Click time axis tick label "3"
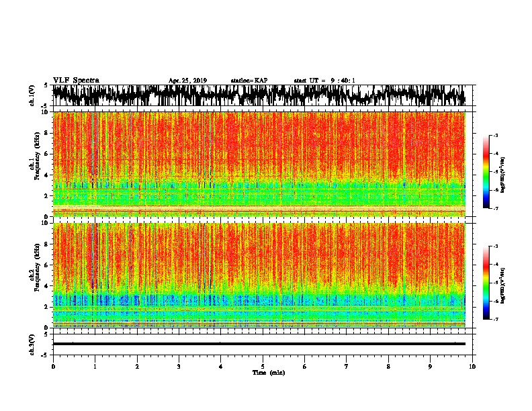The width and height of the screenshot is (532, 411). pyautogui.click(x=179, y=367)
